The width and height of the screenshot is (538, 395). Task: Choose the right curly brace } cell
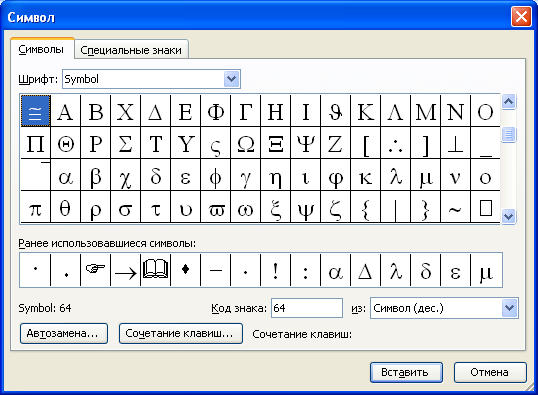(x=426, y=207)
